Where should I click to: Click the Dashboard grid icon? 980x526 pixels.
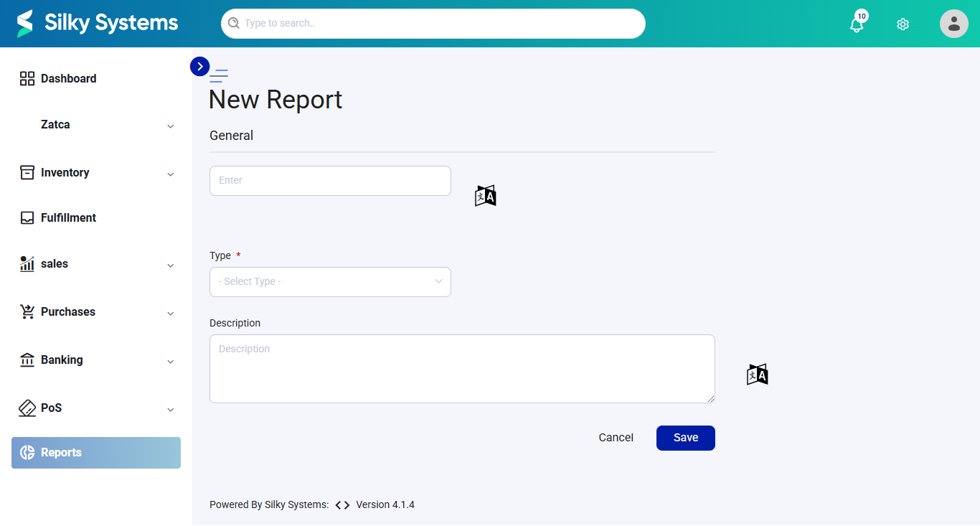coord(27,79)
